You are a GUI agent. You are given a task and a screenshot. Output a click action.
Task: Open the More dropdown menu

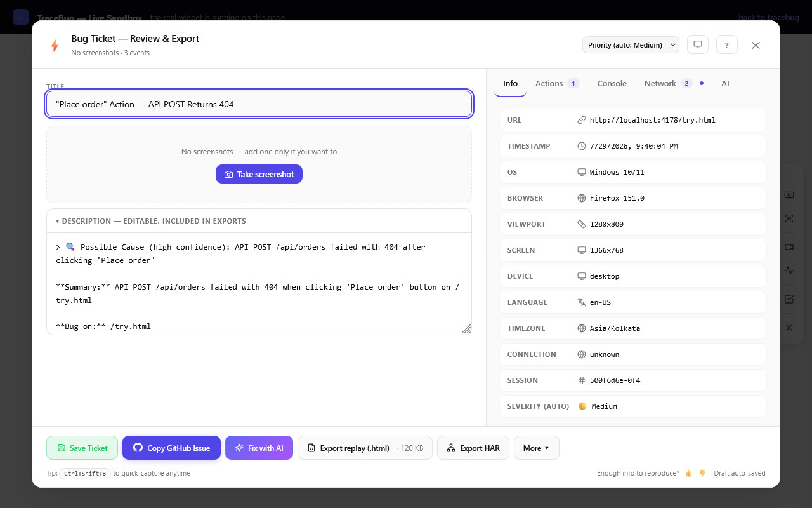pyautogui.click(x=536, y=448)
